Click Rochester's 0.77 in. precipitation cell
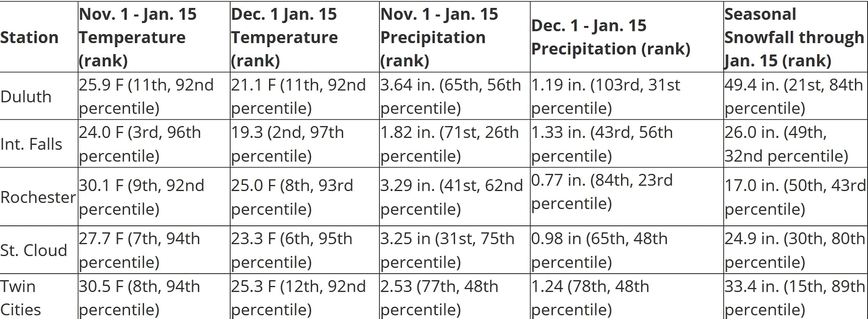Image resolution: width=868 pixels, height=319 pixels. [x=601, y=192]
